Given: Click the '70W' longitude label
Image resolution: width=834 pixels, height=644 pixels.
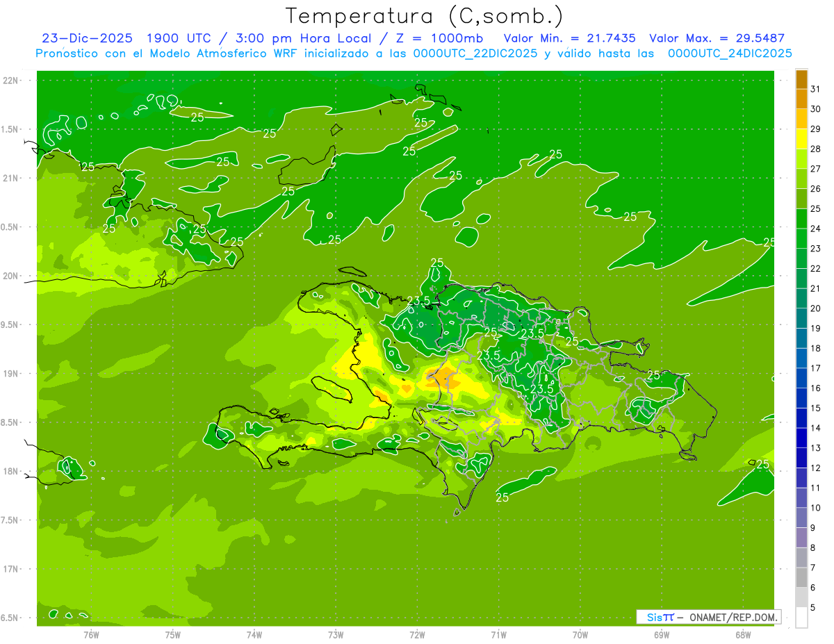Looking at the screenshot, I should 580,634.
